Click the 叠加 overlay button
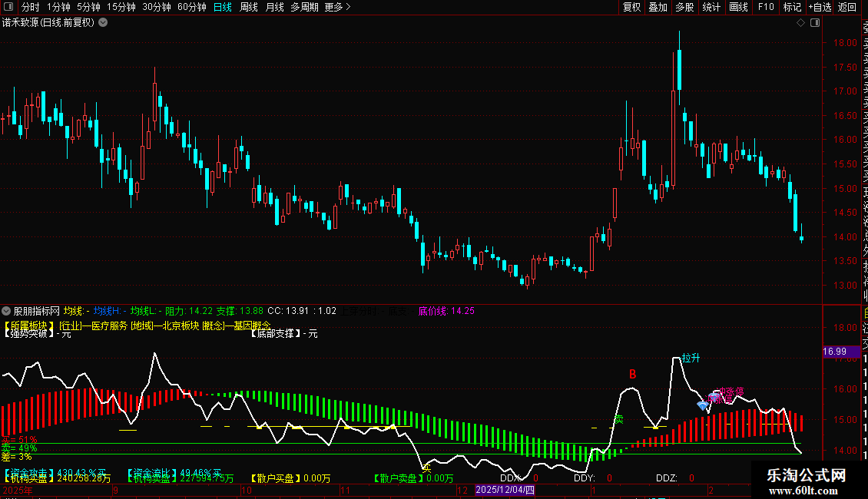 (x=658, y=7)
